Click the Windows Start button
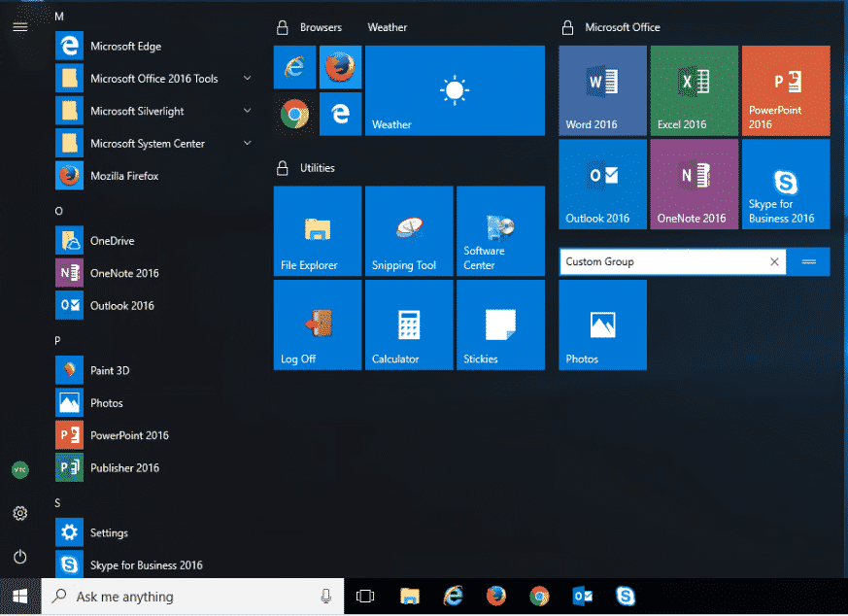The image size is (848, 616). click(20, 597)
